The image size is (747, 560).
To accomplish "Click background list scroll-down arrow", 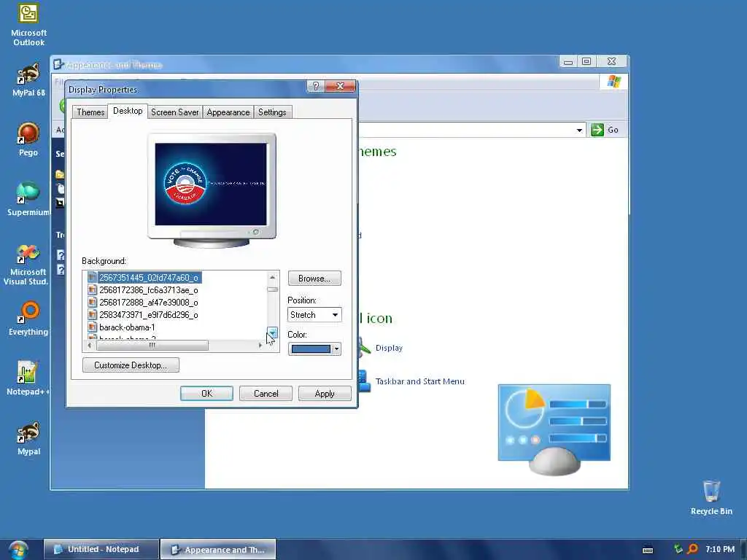I will pyautogui.click(x=273, y=332).
